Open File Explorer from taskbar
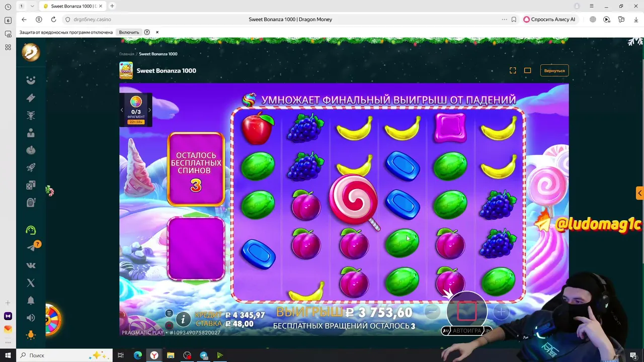This screenshot has height=362, width=644. 171,355
